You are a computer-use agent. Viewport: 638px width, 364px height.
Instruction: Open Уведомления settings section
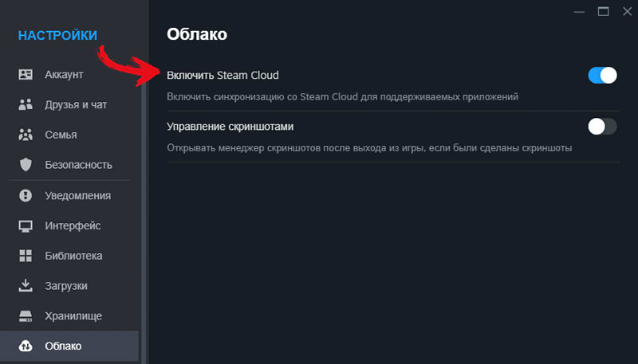(x=69, y=195)
